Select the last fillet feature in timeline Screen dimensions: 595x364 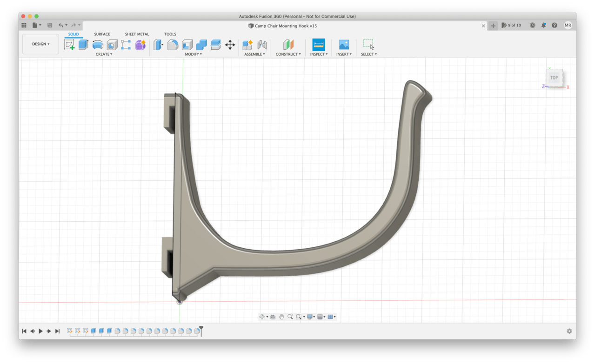pyautogui.click(x=197, y=331)
